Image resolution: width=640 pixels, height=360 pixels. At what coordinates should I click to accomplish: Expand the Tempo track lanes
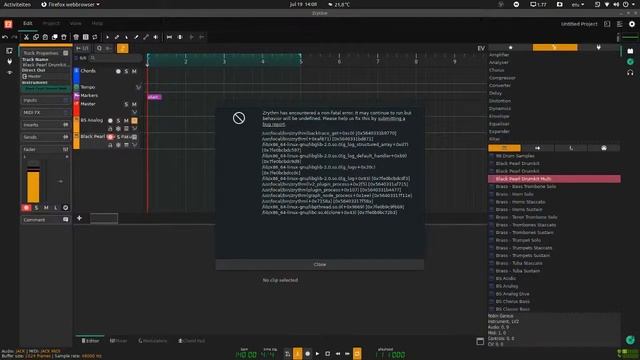(x=138, y=87)
